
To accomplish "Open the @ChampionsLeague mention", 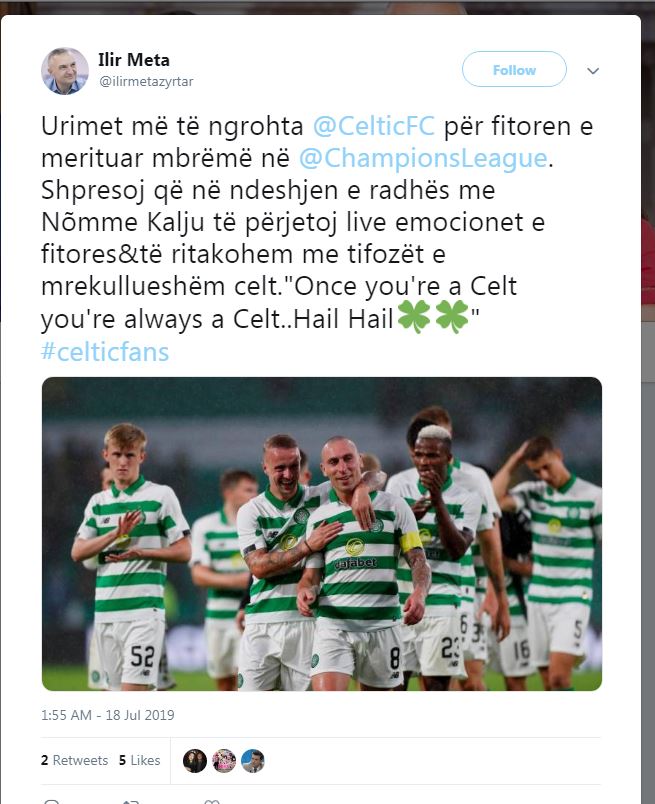I will click(x=423, y=158).
